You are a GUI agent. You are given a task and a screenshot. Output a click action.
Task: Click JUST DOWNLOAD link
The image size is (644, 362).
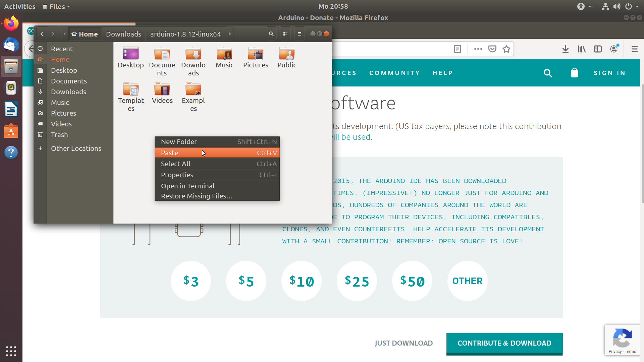pyautogui.click(x=404, y=343)
